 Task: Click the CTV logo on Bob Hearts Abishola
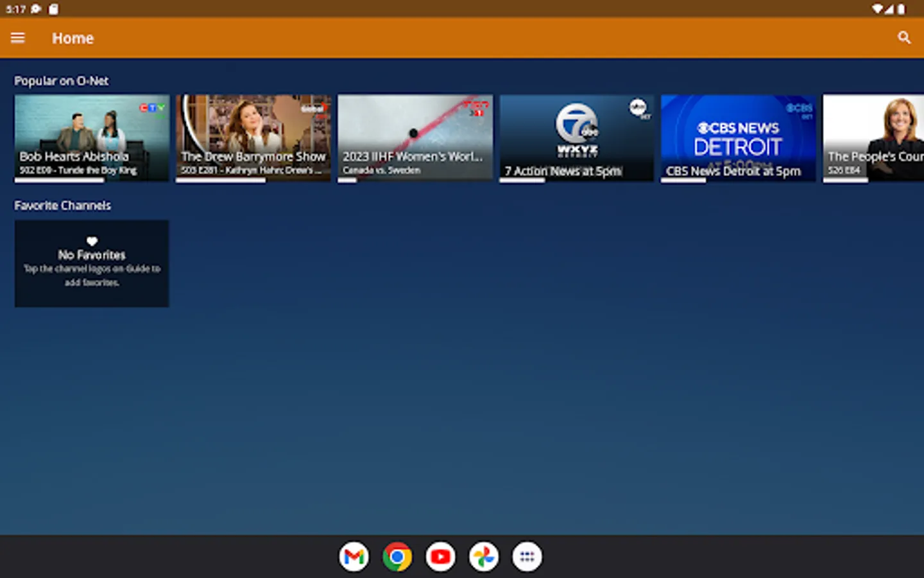click(152, 108)
